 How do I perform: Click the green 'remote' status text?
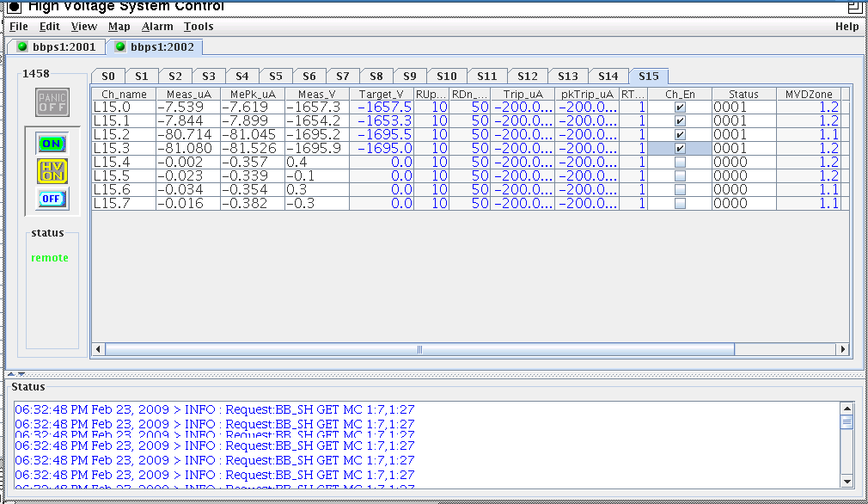50,258
